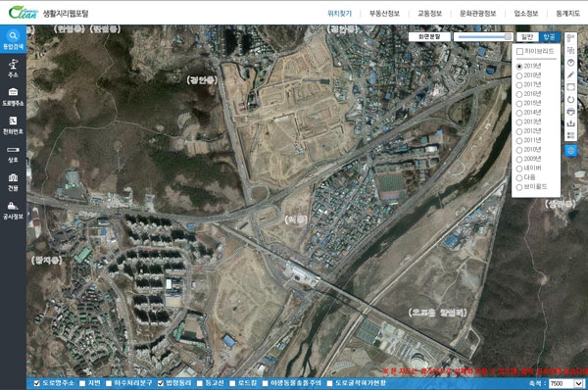Toggle the 지번 layer checkbox
Image resolution: width=588 pixels, height=390 pixels.
(82, 383)
